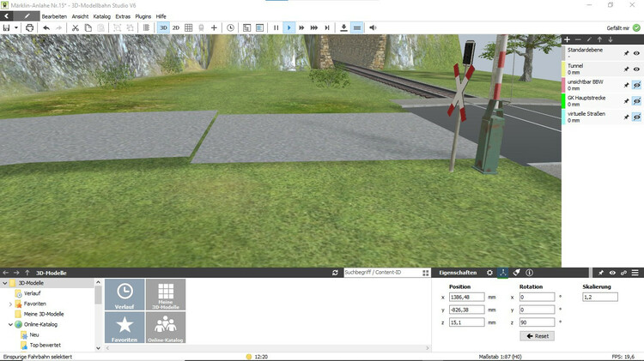
Task: Set triple speed fast forward
Action: 314,28
